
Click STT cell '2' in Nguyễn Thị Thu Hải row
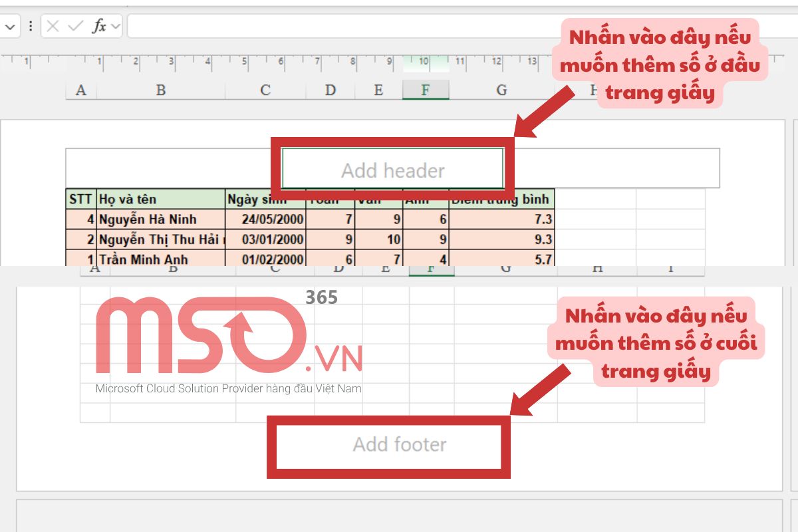click(x=81, y=239)
